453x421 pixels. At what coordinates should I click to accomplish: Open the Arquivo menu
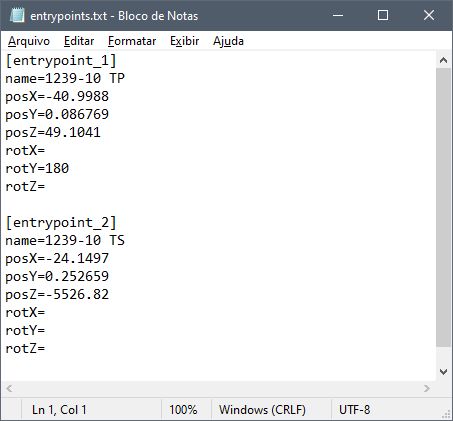(x=29, y=41)
